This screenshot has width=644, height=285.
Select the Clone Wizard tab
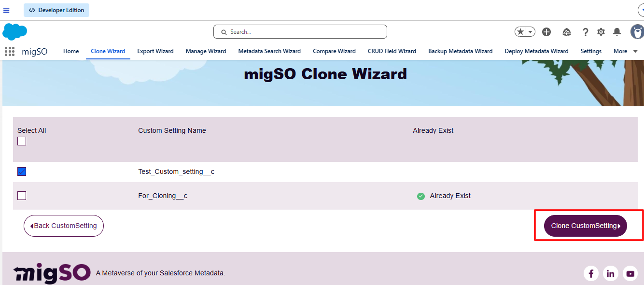click(108, 51)
